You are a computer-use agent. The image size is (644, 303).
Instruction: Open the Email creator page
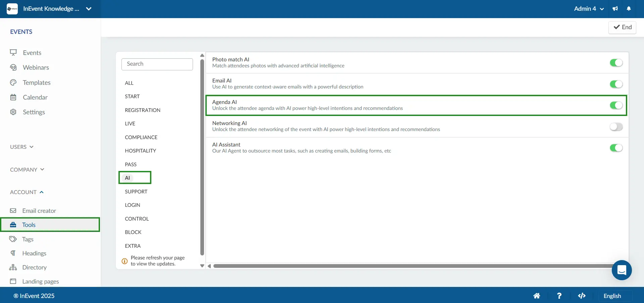tap(39, 211)
